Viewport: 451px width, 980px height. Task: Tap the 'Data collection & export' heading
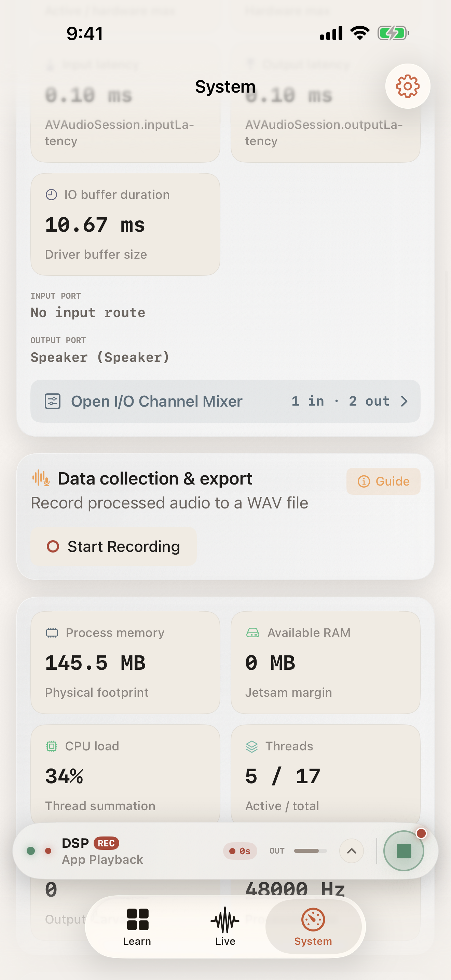tap(155, 478)
